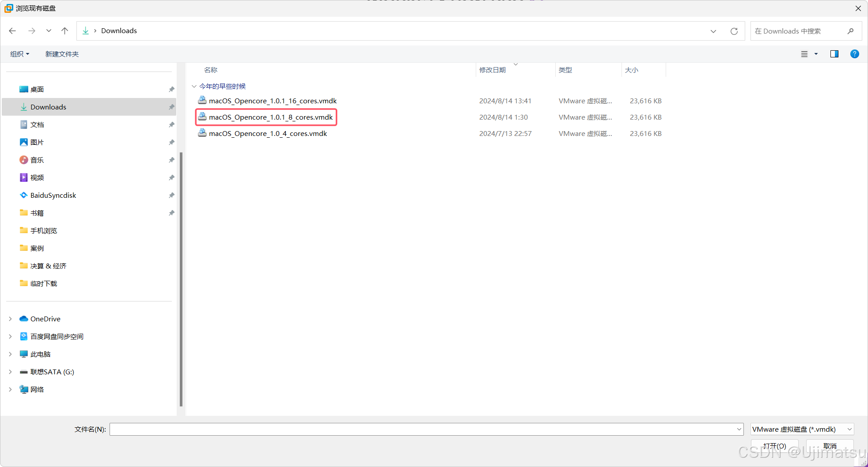
Task: Go forward using the right arrow
Action: coord(32,30)
